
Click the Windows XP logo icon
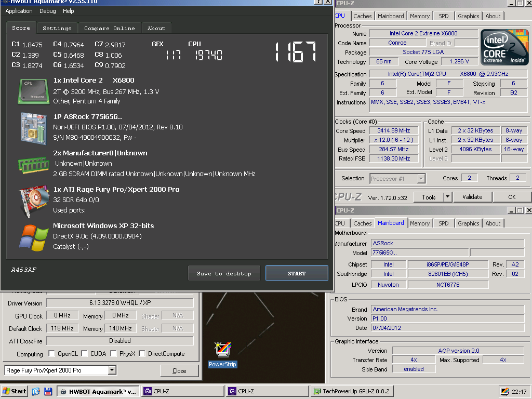click(33, 238)
